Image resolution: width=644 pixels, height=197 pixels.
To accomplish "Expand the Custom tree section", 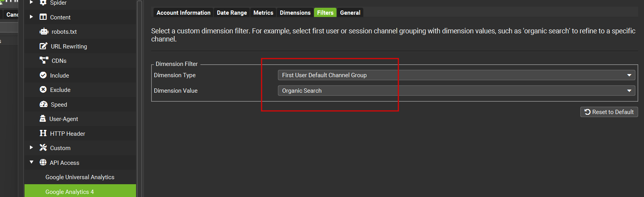I will (31, 148).
